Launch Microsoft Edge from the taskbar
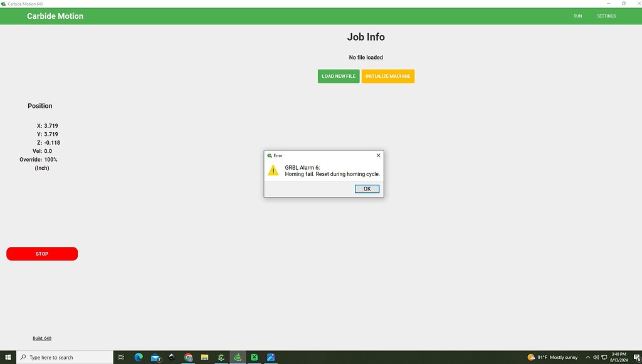 coord(139,357)
